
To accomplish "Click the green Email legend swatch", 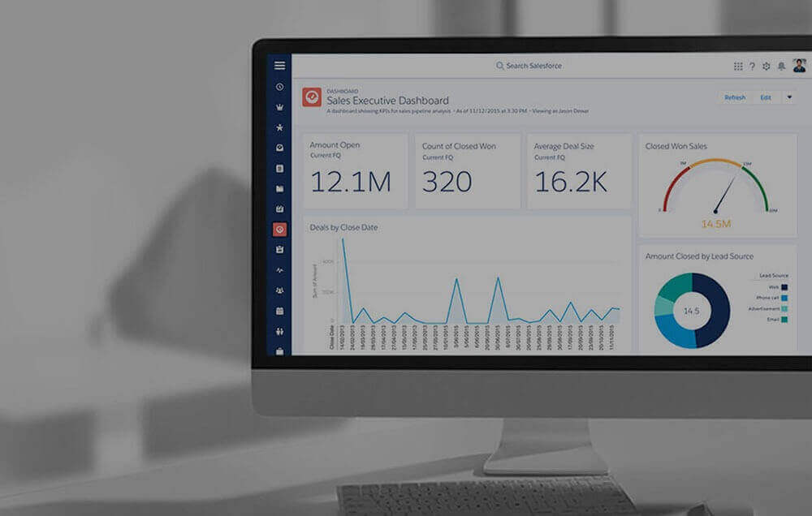I will coord(784,320).
